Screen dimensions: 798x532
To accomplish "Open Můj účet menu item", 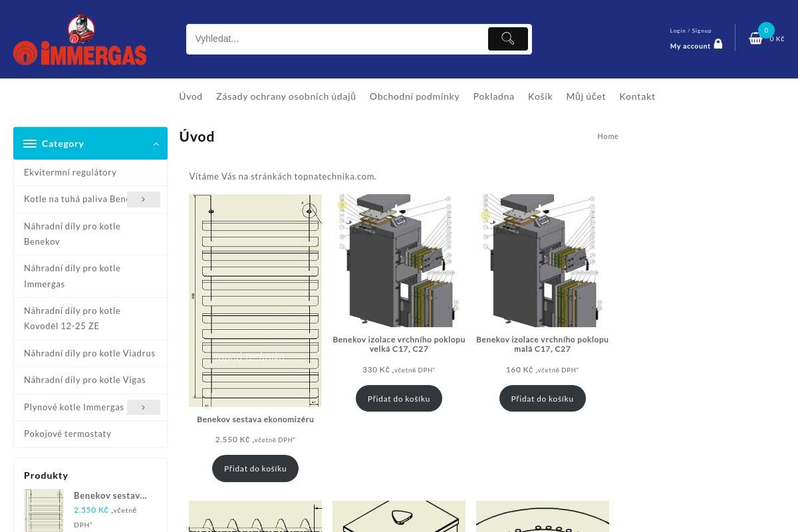I will [586, 96].
